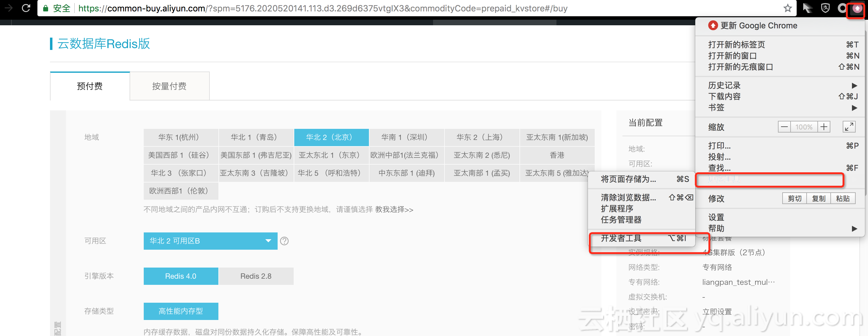
Task: Select region 华东 1(杭州)
Action: click(181, 137)
